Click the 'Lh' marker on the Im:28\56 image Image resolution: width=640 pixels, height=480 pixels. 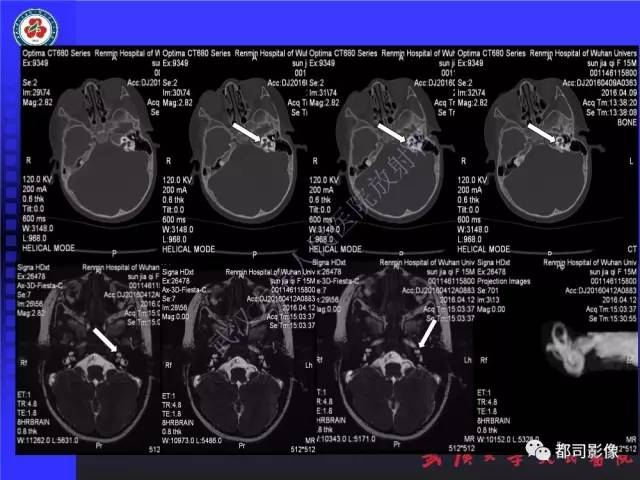[309, 365]
